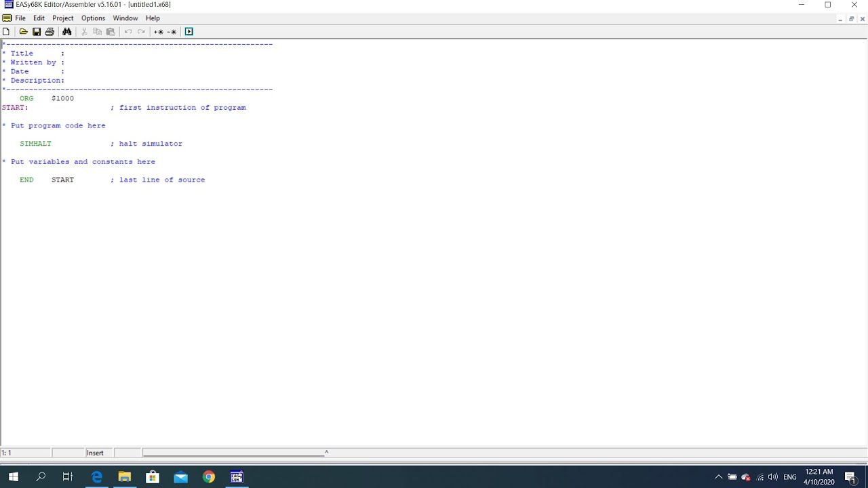This screenshot has width=868, height=488.
Task: Open Find with the binoculars icon
Action: [x=66, y=32]
